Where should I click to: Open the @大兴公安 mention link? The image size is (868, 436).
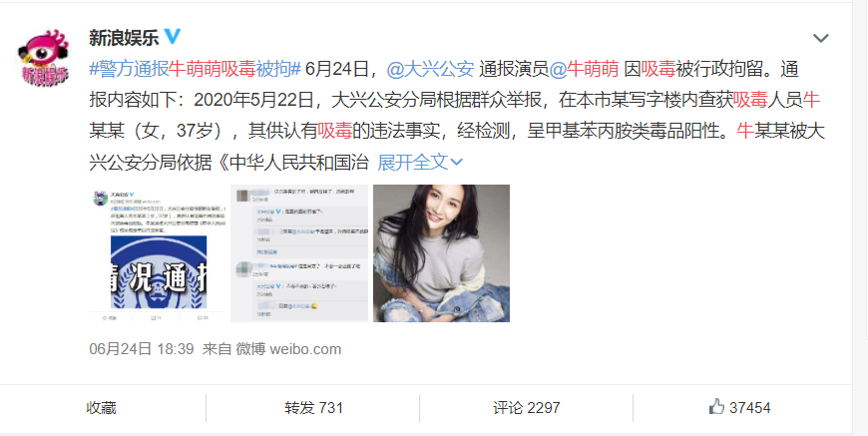pyautogui.click(x=431, y=69)
